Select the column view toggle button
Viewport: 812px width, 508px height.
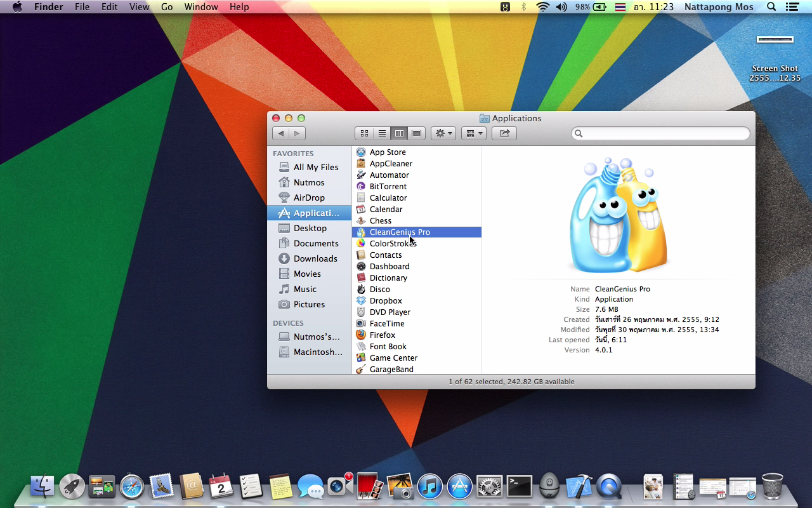point(399,133)
